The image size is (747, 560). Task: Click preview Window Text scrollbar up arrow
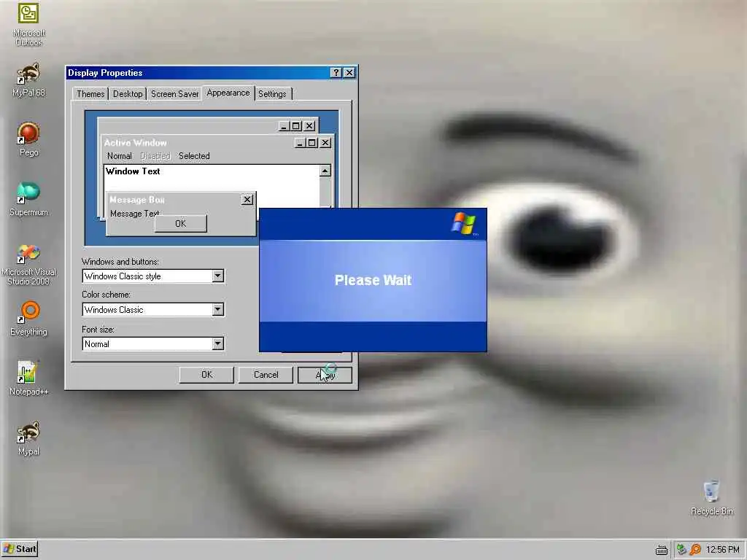(x=325, y=171)
